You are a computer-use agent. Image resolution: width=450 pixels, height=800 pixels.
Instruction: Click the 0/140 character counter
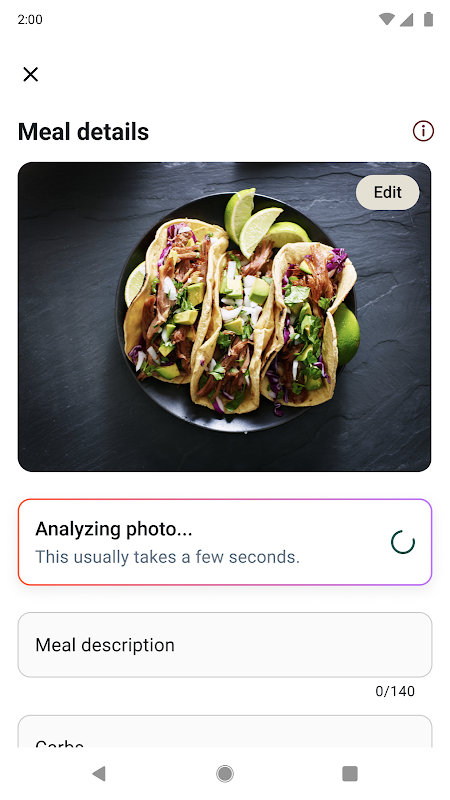point(395,691)
